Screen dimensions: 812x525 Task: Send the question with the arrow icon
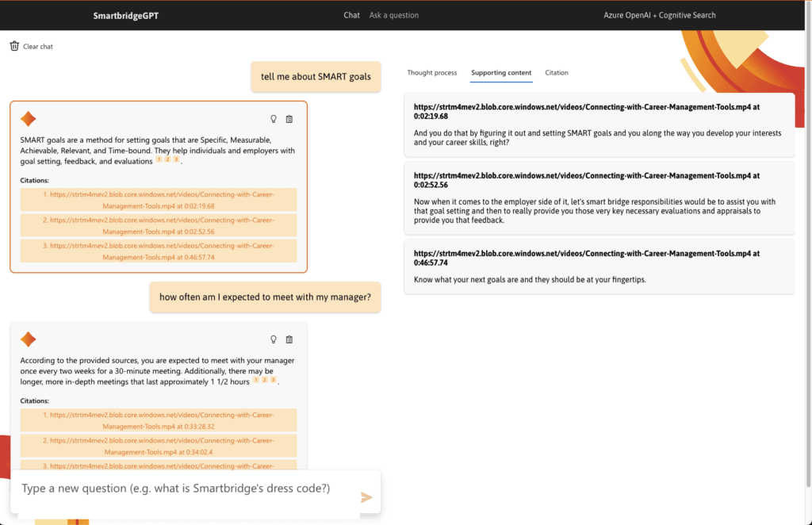click(366, 497)
